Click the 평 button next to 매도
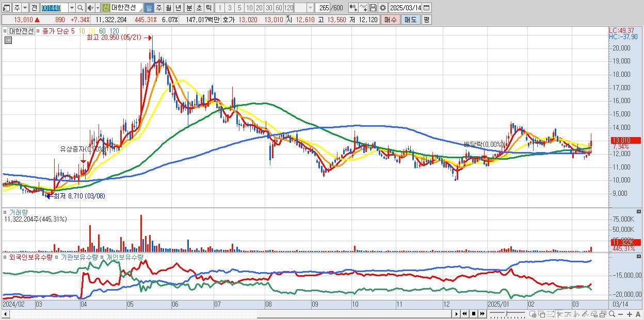Viewport: 644px width, 320px height. point(426,20)
